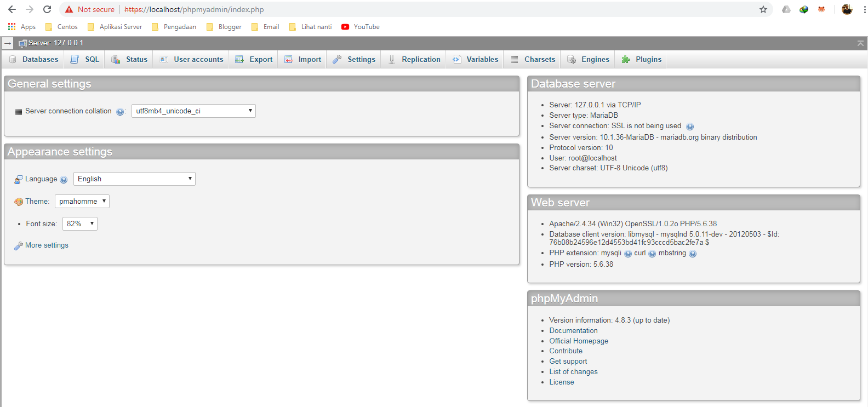Open the Status tab
Image resolution: width=868 pixels, height=407 pixels.
[x=129, y=59]
